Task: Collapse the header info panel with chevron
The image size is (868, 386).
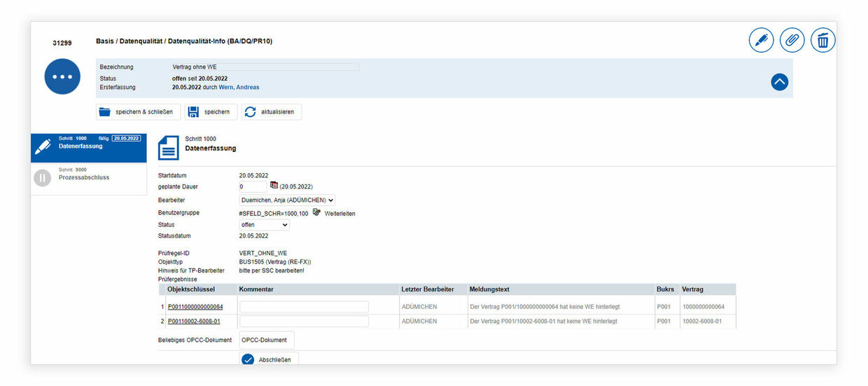Action: [779, 82]
